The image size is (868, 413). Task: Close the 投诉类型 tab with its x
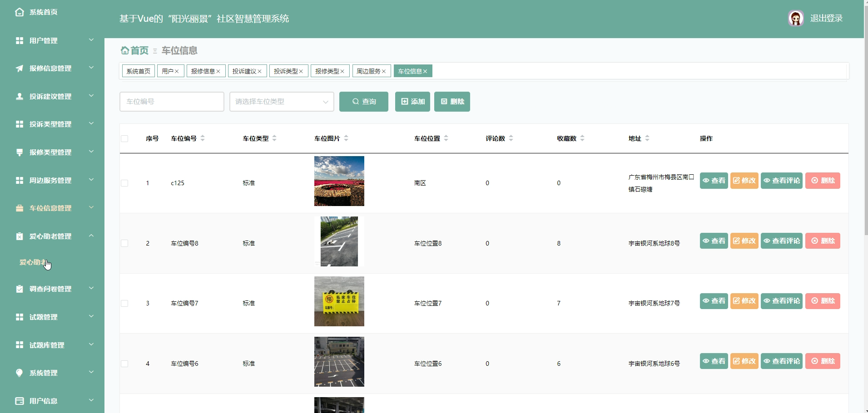click(301, 71)
